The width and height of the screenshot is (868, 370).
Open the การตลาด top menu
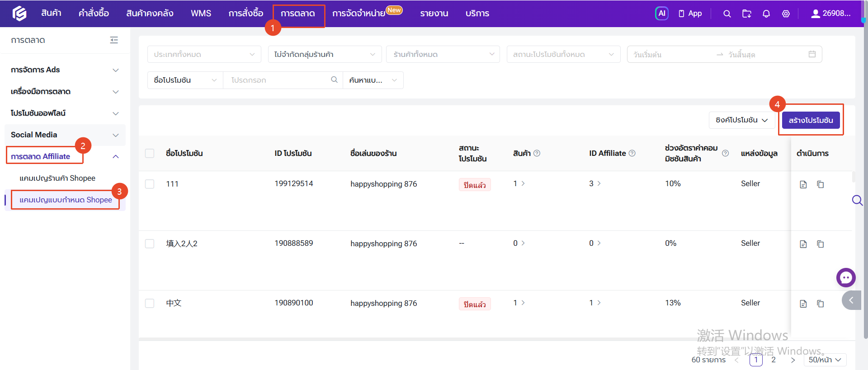[x=298, y=14]
